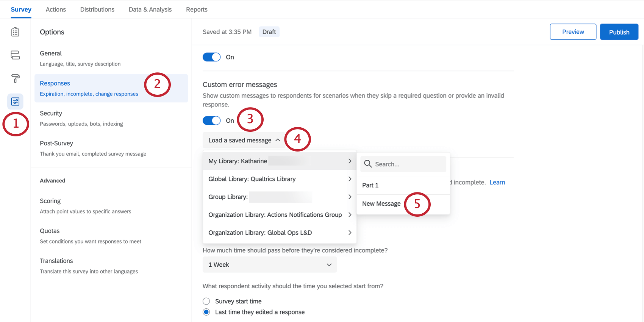644x322 pixels.
Task: Switch to the Distributions tab
Action: [x=97, y=9]
